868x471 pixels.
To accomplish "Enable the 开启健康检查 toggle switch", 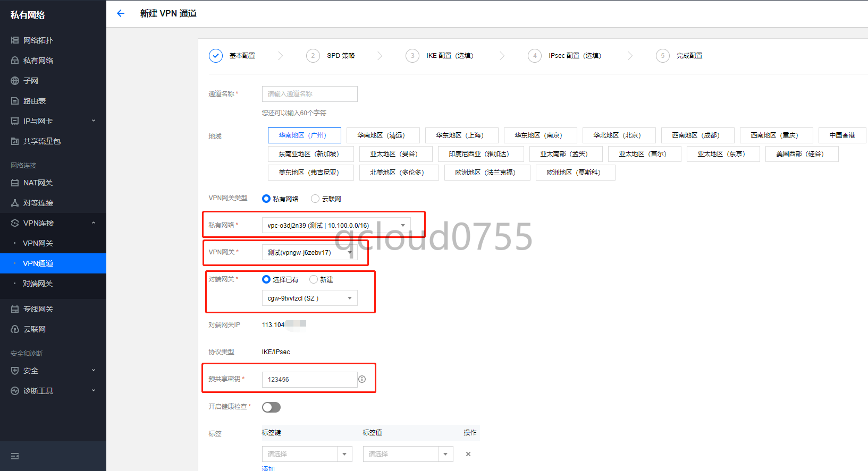I will 271,407.
